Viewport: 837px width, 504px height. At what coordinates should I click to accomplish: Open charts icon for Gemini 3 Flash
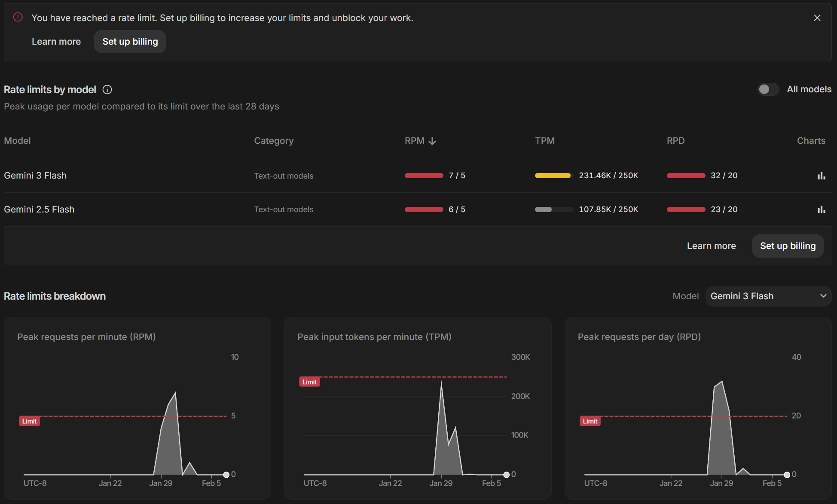click(821, 176)
